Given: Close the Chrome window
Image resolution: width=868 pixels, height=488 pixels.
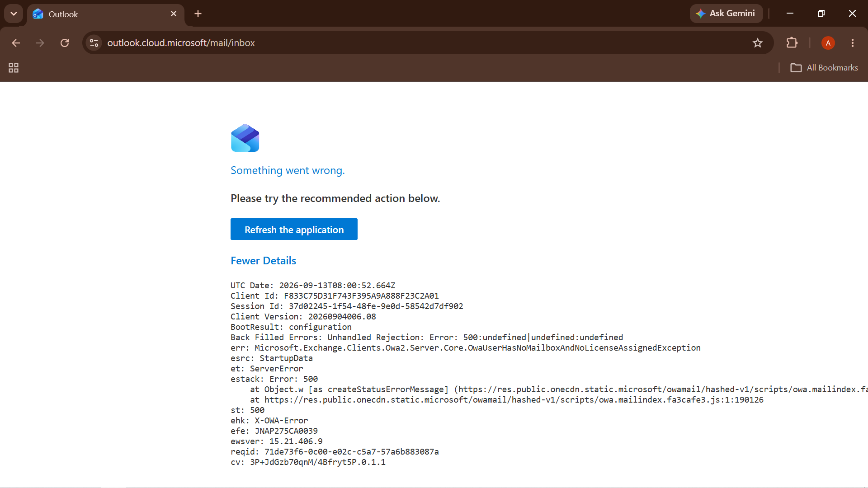Looking at the screenshot, I should click(x=852, y=14).
